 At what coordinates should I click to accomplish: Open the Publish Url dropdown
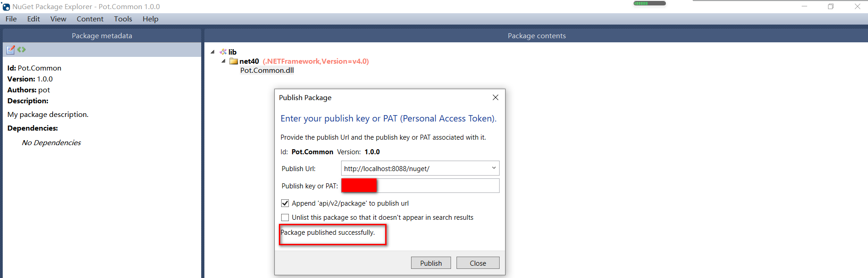[x=494, y=168]
